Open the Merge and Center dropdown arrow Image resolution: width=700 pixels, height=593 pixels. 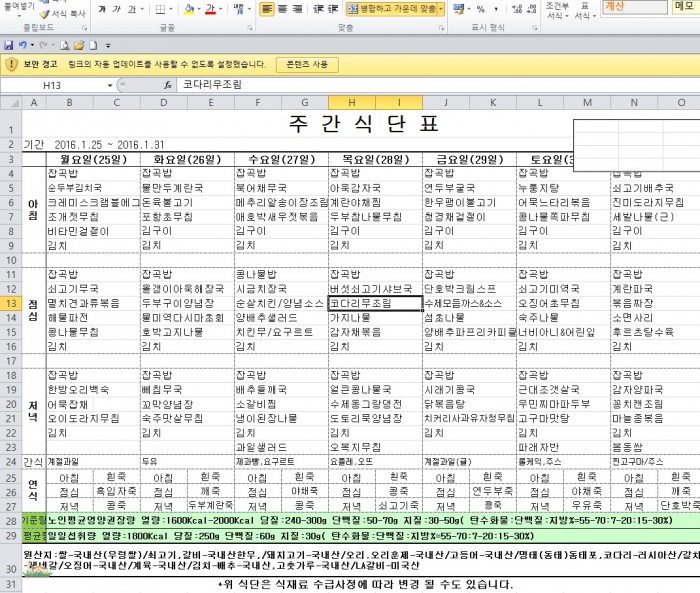[x=441, y=9]
